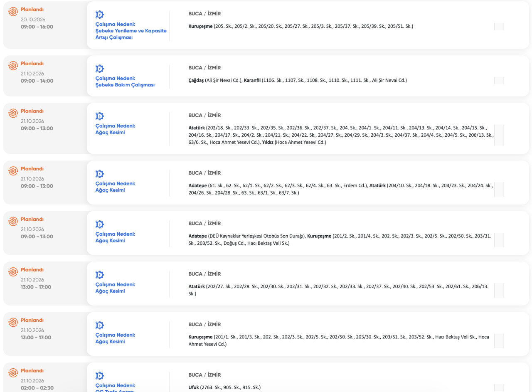Click the Planlandı icon in the 202/61. Sk. row
Viewport: 532px width, 392px height.
13,272
